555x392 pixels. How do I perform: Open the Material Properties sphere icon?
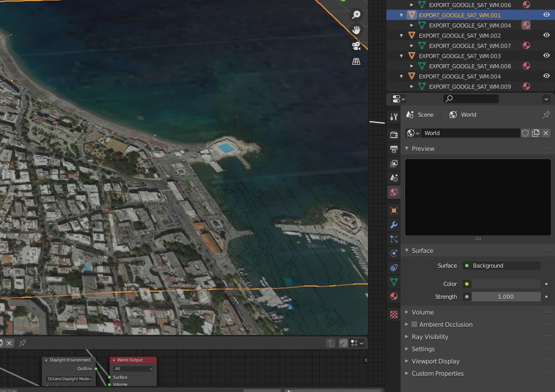(x=393, y=296)
